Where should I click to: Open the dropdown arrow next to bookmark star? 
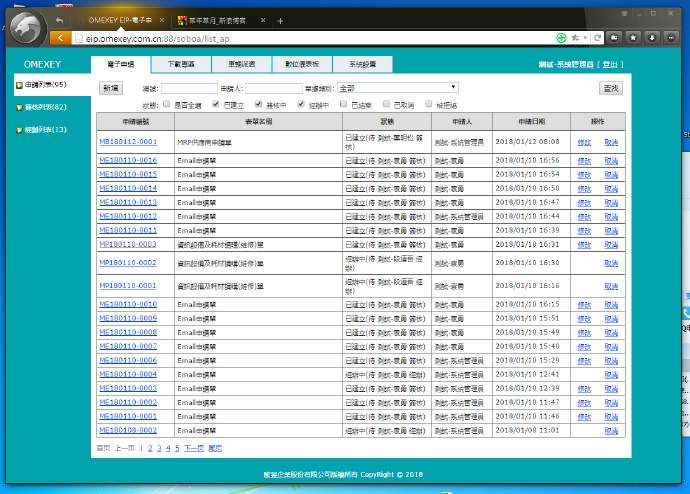click(x=585, y=38)
